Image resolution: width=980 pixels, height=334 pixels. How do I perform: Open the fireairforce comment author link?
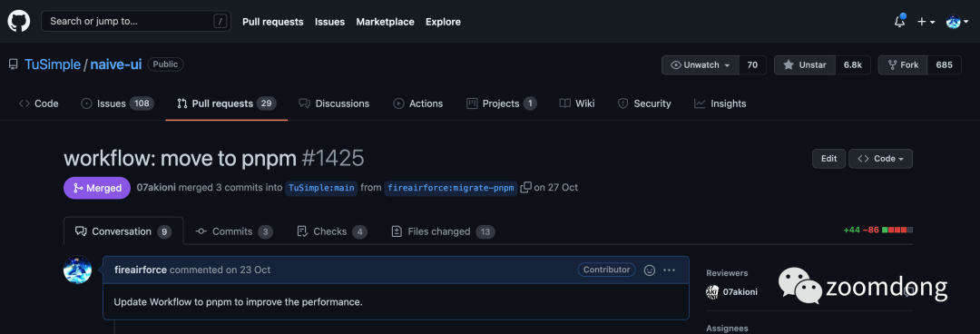[141, 270]
